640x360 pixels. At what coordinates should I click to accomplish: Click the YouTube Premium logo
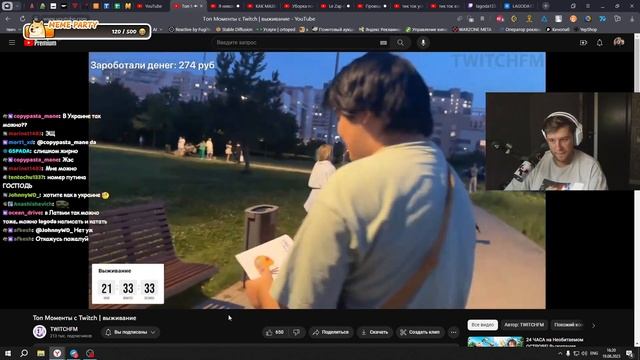tap(40, 43)
